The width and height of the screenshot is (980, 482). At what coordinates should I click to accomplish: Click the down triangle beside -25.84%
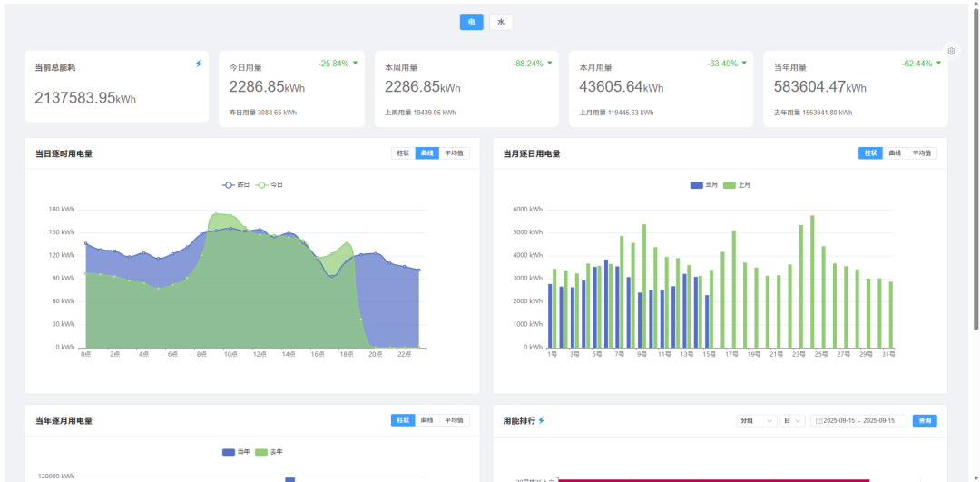(x=355, y=64)
